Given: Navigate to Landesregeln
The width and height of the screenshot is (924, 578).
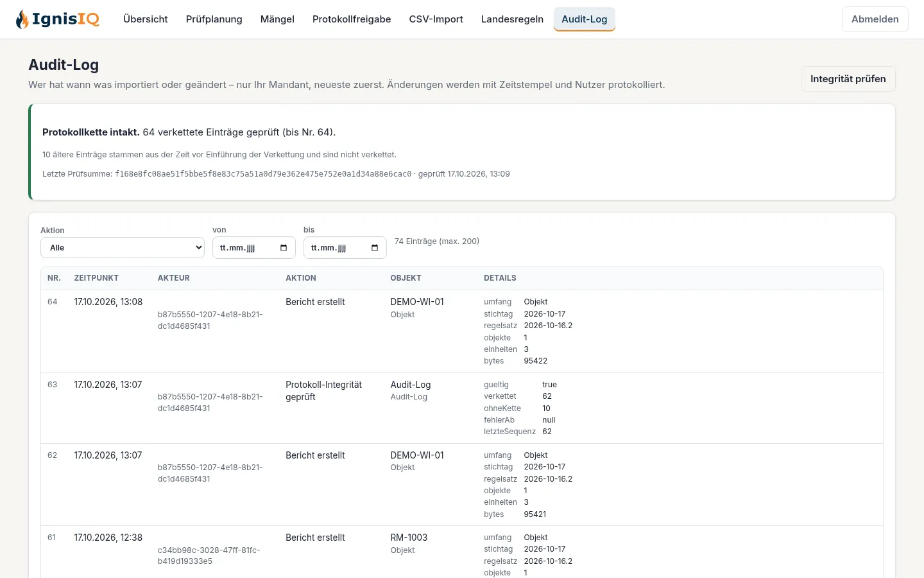Looking at the screenshot, I should click(x=512, y=19).
